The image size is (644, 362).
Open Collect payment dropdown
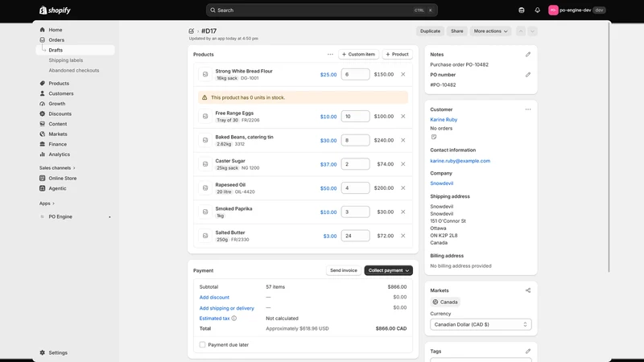[389, 270]
